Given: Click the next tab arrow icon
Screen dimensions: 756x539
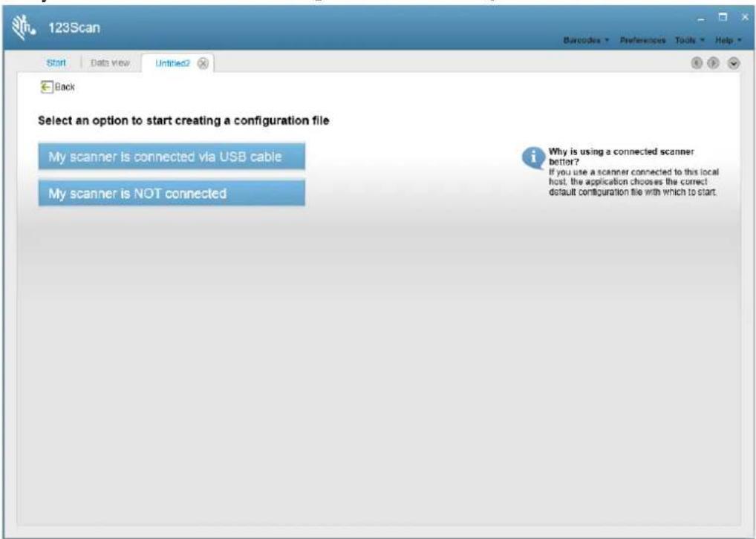Looking at the screenshot, I should 713,62.
